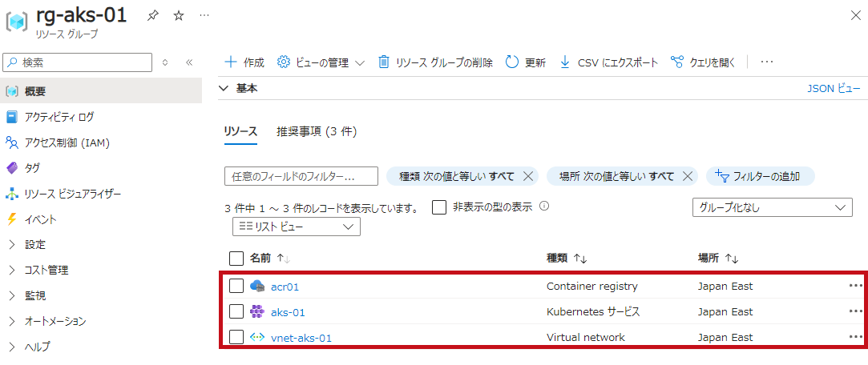Switch to the リソース tab
868x365 pixels.
[240, 131]
